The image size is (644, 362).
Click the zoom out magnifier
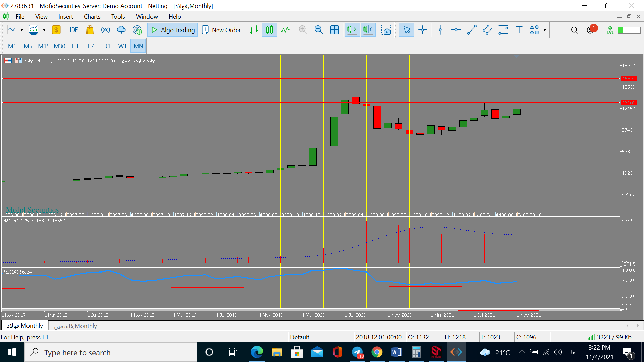tap(319, 30)
